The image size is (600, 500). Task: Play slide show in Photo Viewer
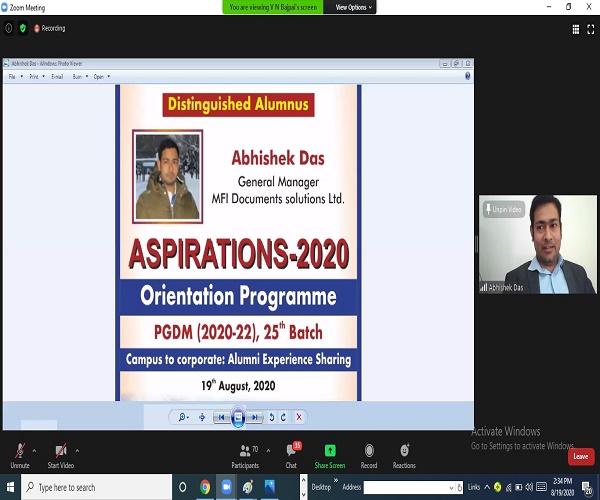(238, 417)
